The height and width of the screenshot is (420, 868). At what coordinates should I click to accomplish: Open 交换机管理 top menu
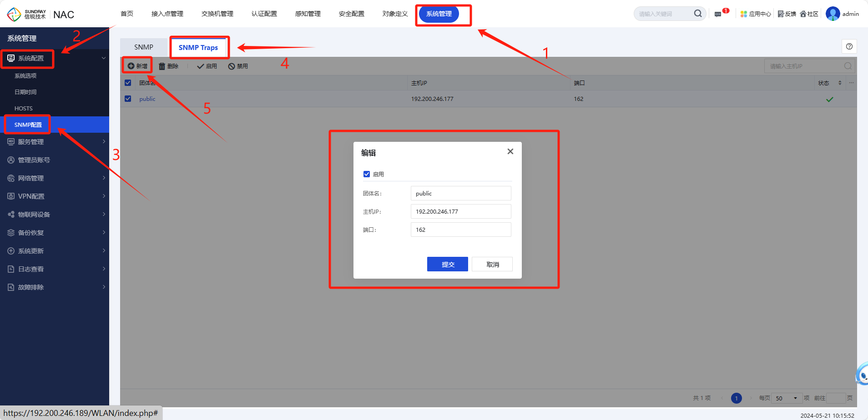(217, 14)
